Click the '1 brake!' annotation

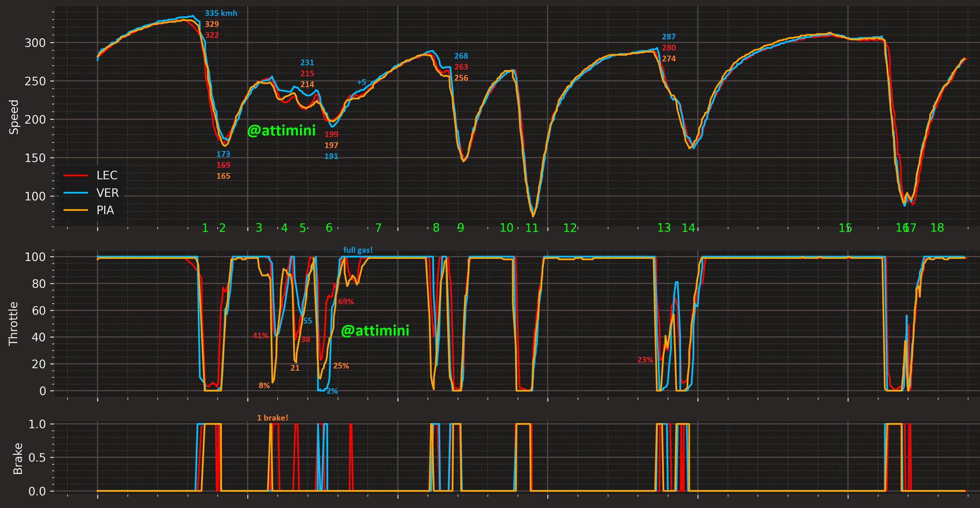pos(273,418)
